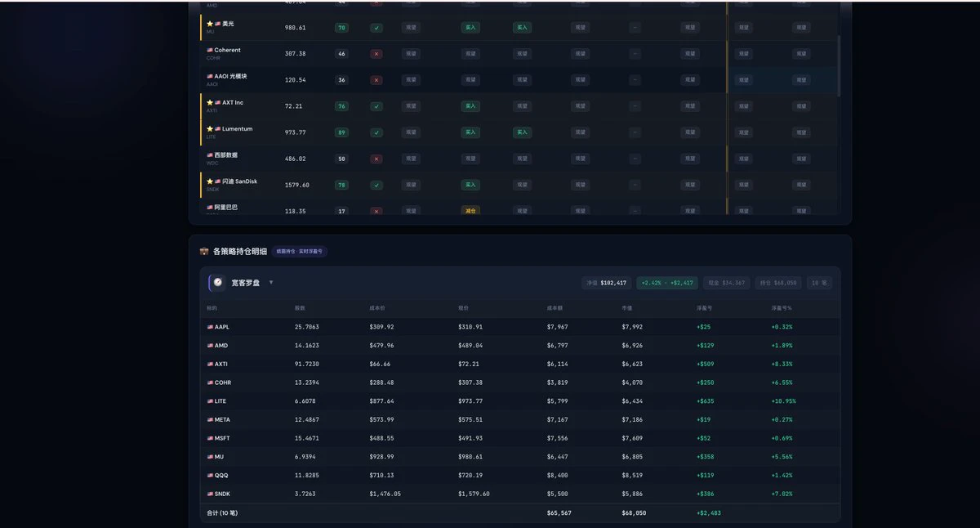Screen dimensions: 980x528
Task: Click the score badge 78 in the SanDisk row
Action: [x=341, y=186]
